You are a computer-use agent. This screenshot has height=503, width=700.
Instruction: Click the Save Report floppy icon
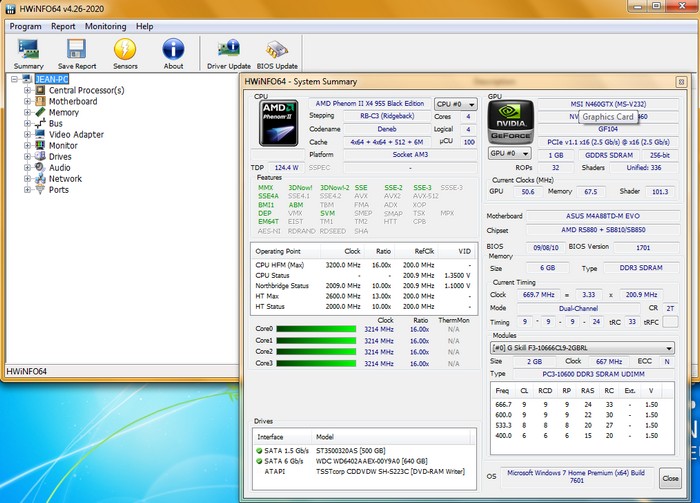point(76,50)
